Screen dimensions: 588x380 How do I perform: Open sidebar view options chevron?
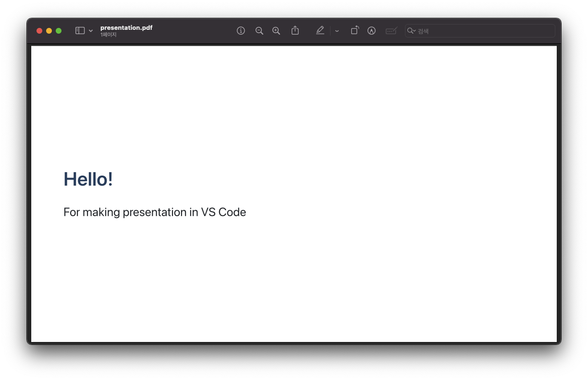pyautogui.click(x=91, y=31)
